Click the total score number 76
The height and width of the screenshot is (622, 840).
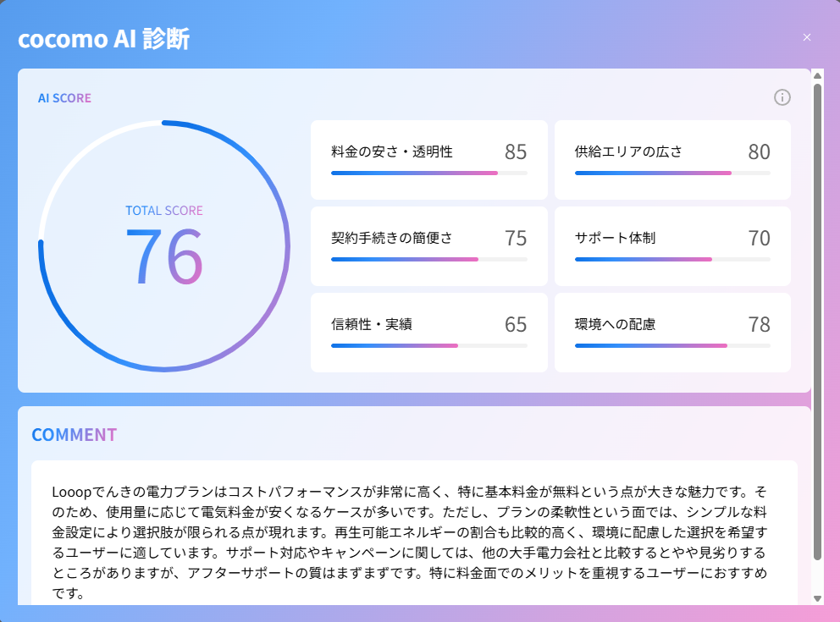coord(164,256)
